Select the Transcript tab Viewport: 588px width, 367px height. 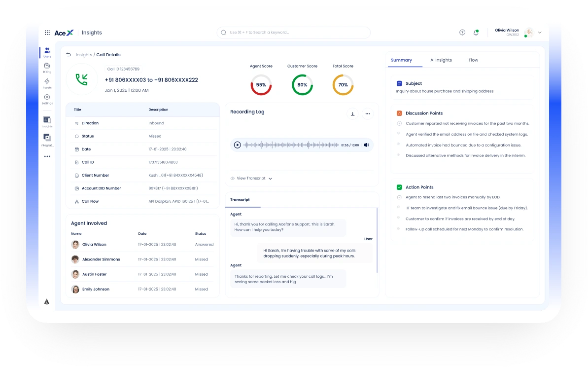[x=240, y=200]
